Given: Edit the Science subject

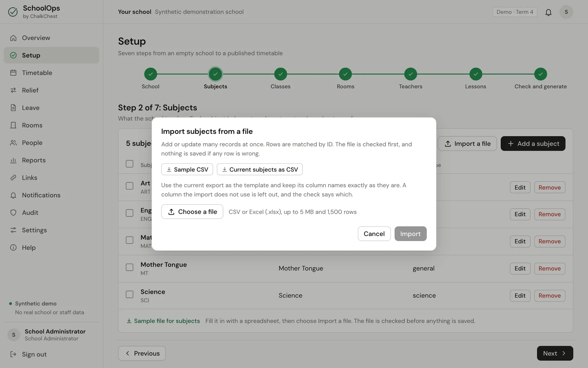Looking at the screenshot, I should 520,296.
